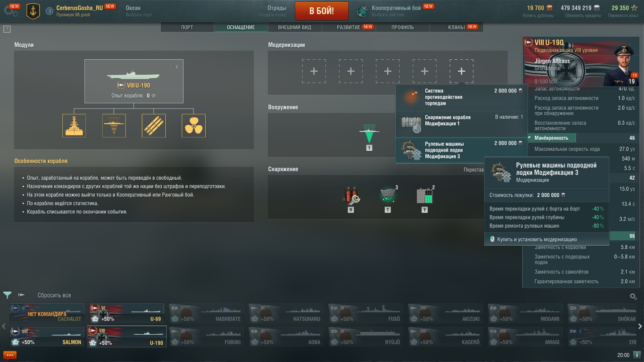Screen dimensions: 644x362
Task: Open the chat bubble in bottom corner
Action: [10, 355]
